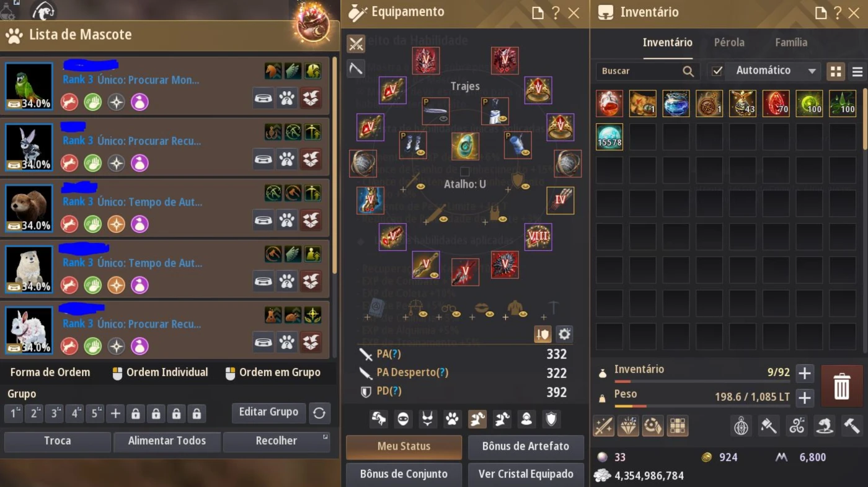Open the gear settings in Equipamento

[x=564, y=335]
